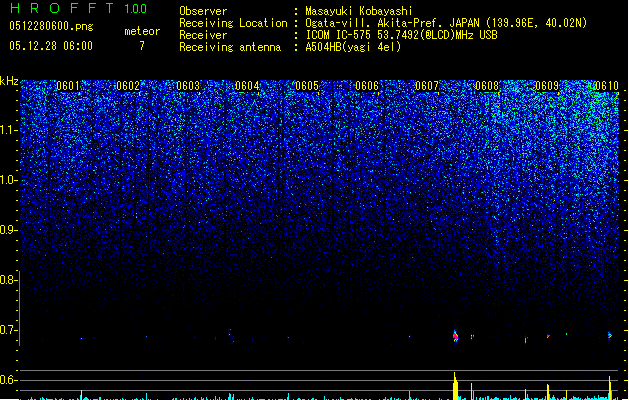
Task: Click time marker 0610
Action: click(607, 86)
